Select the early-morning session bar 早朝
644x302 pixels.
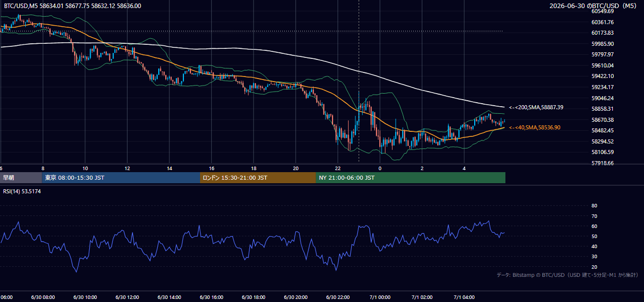[21, 178]
